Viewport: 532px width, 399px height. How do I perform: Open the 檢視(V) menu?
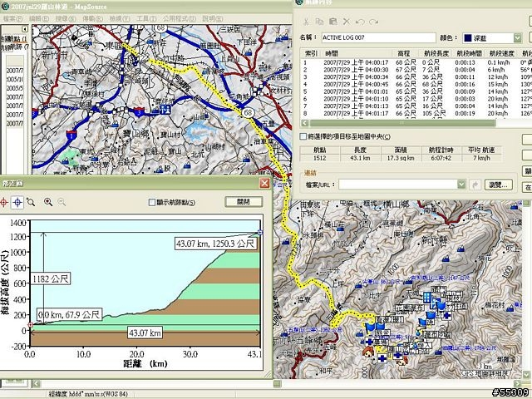click(120, 18)
